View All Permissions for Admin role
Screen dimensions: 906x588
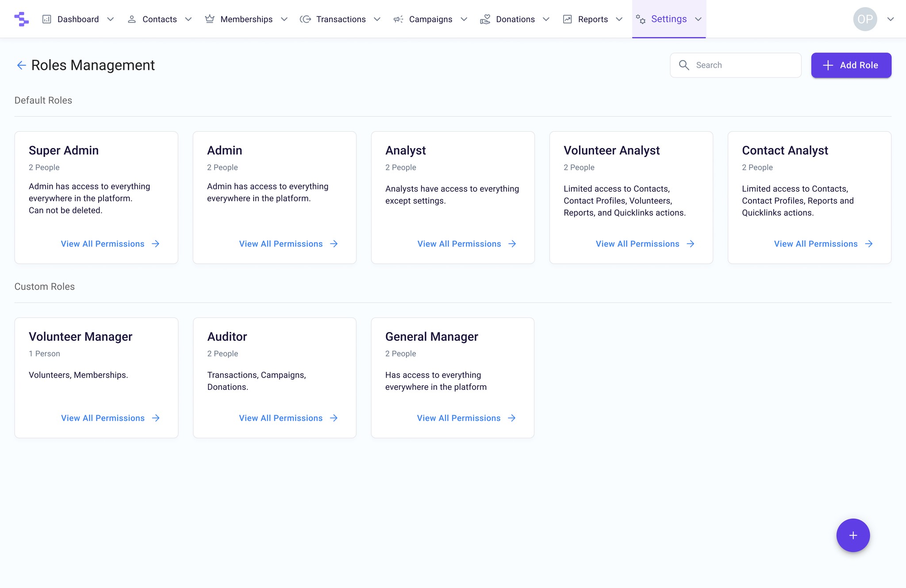tap(288, 244)
